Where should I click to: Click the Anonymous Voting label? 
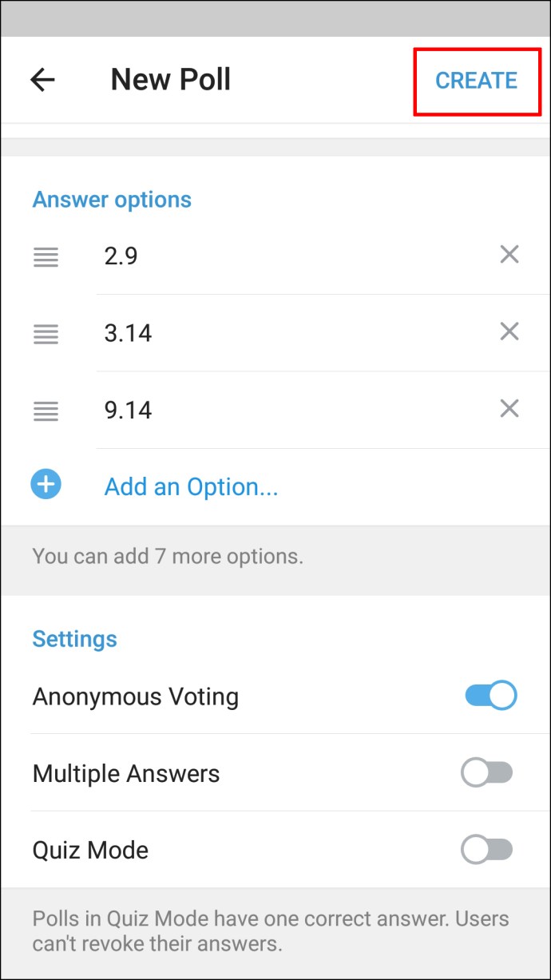tap(136, 696)
